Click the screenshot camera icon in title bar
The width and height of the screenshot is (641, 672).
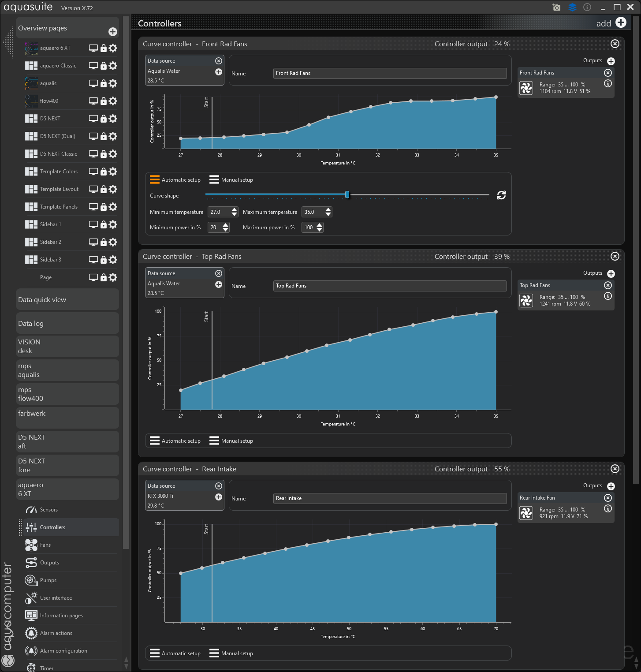[556, 7]
